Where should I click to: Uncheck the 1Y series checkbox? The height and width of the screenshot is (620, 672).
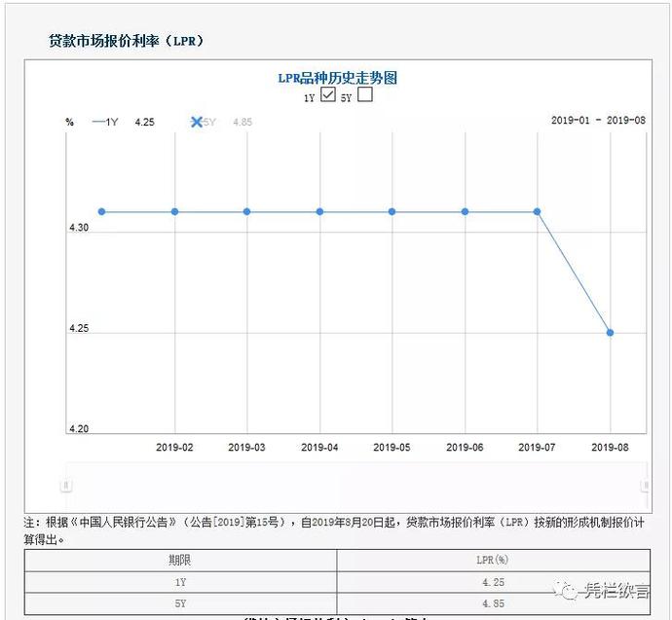pyautogui.click(x=328, y=94)
